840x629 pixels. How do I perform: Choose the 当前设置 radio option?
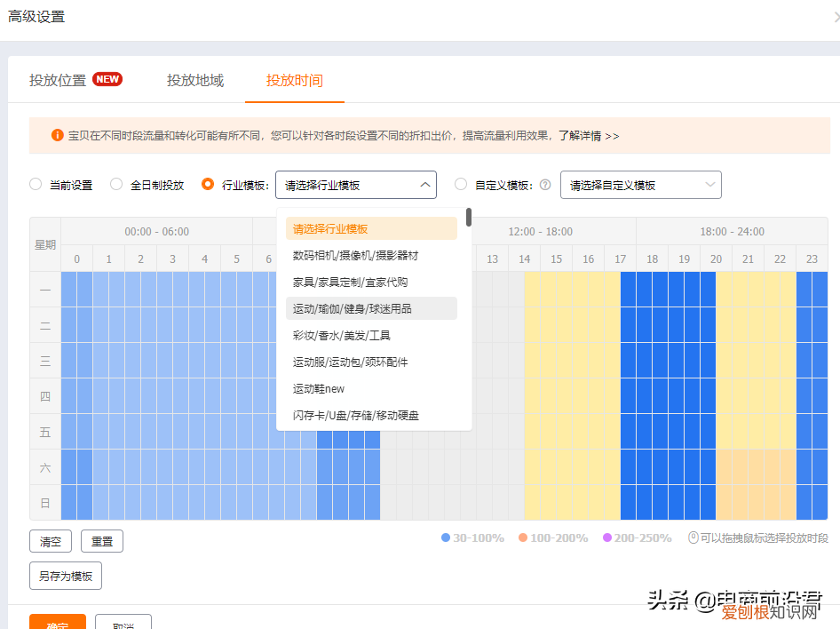(35, 184)
